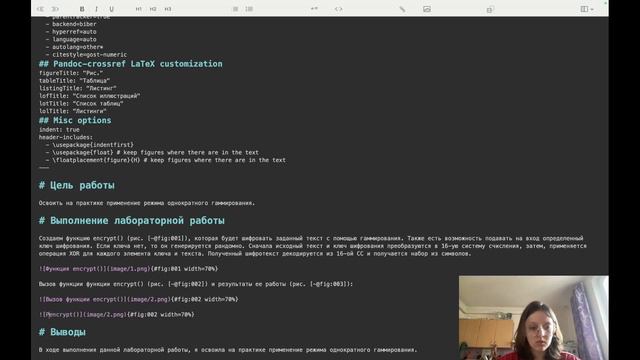This screenshot has height=360, width=640.
Task: Click the '\usepackage{indentfirst}' line
Action: (89, 145)
